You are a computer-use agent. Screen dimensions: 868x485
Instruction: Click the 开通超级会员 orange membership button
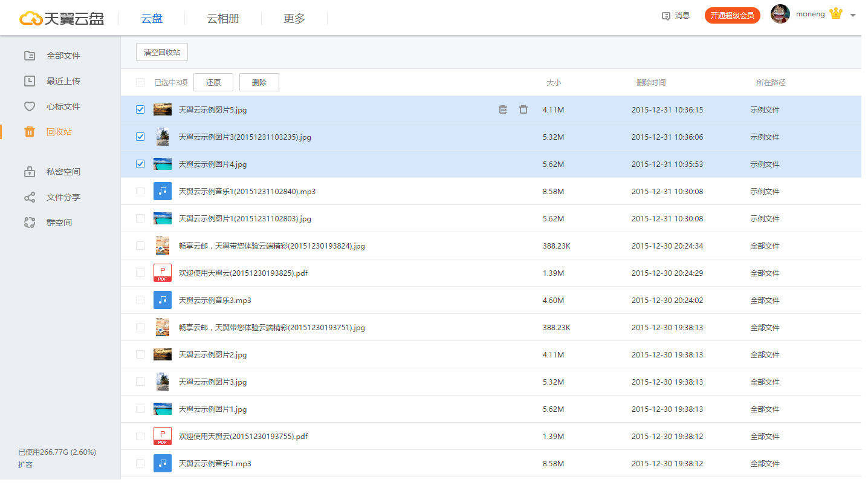coord(732,15)
